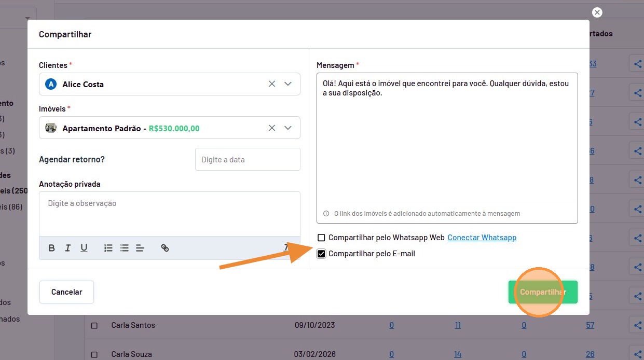The image size is (644, 360).
Task: Select the Carla Santos row checkbox
Action: coord(94,326)
